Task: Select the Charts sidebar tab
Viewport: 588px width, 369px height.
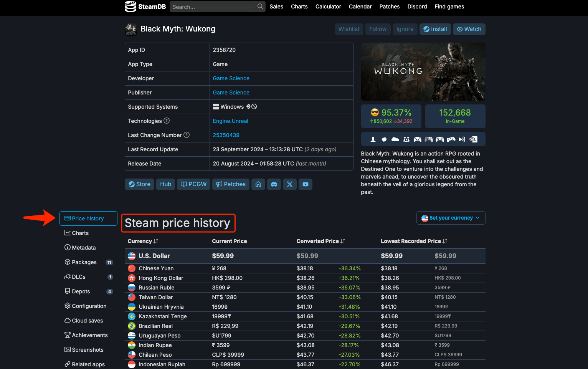Action: click(x=88, y=233)
